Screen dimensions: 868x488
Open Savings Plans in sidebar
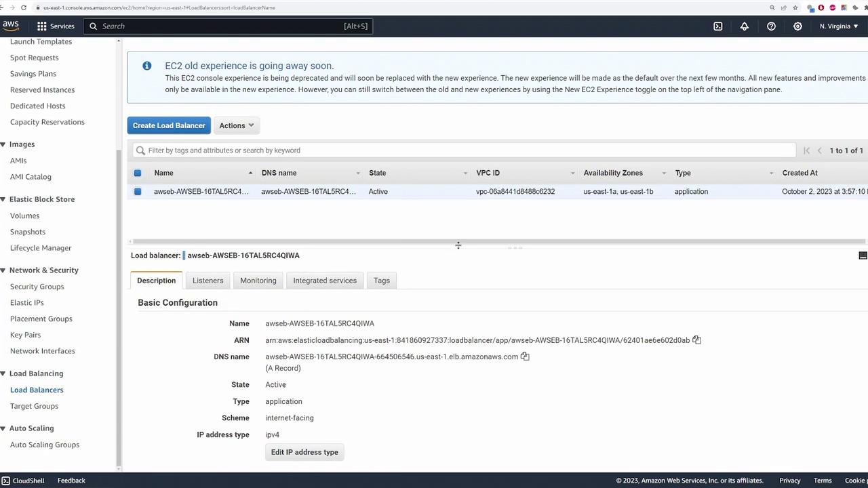(33, 74)
